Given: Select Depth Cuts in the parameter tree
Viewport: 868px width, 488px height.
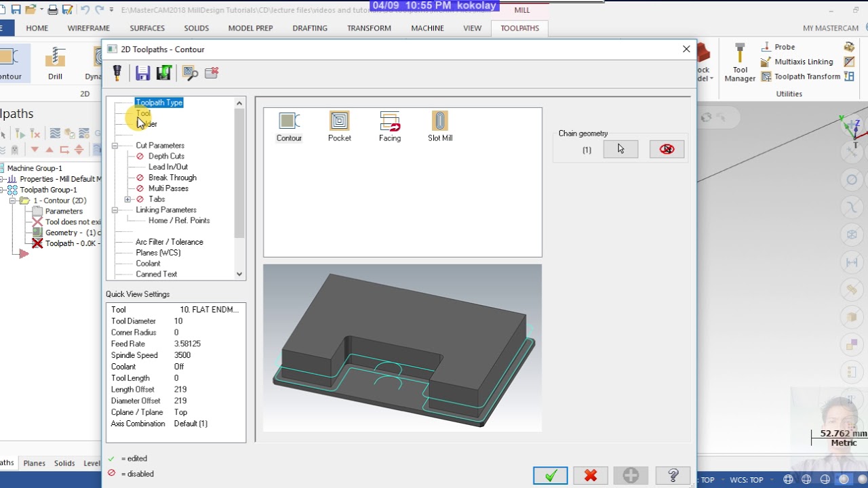Looking at the screenshot, I should click(166, 156).
